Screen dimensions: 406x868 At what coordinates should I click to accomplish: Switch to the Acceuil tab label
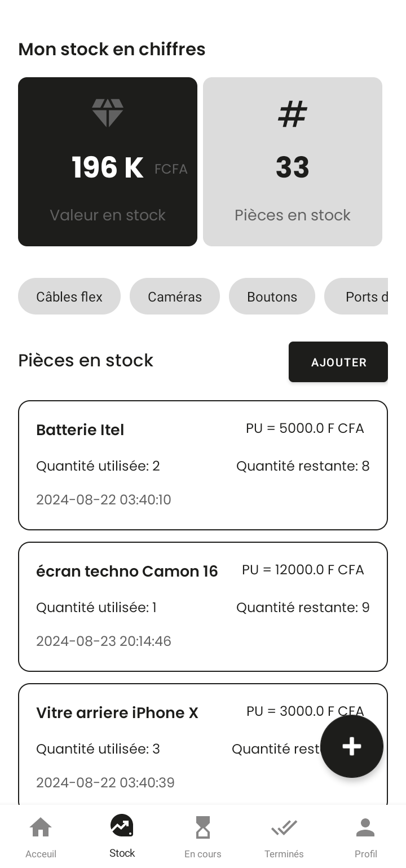coord(41,854)
